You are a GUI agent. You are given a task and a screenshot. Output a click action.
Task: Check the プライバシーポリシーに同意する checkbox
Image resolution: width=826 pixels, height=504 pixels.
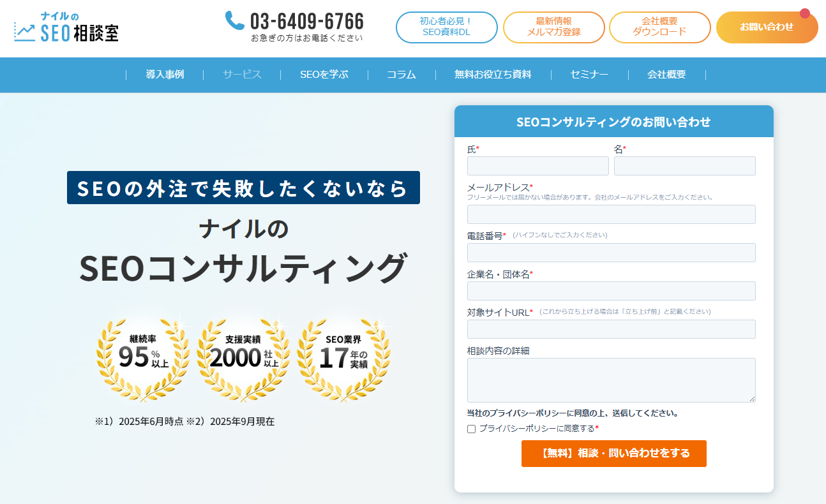[x=472, y=429]
